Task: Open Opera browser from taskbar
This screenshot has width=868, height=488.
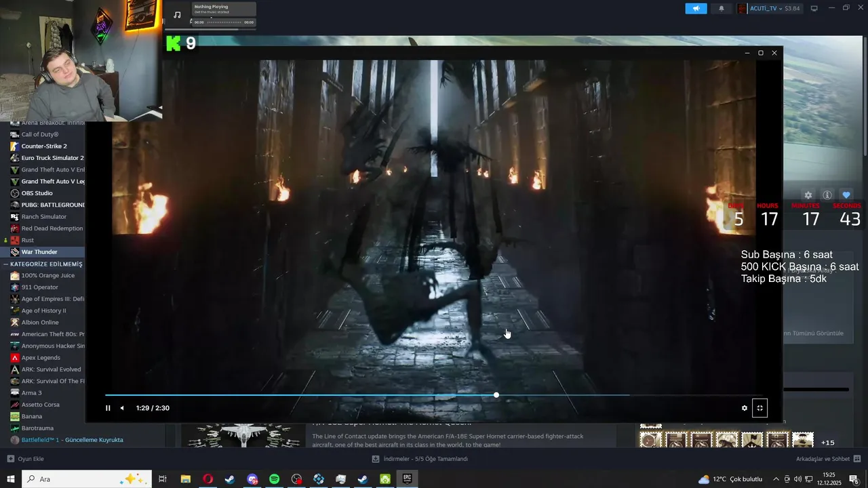Action: [x=208, y=479]
